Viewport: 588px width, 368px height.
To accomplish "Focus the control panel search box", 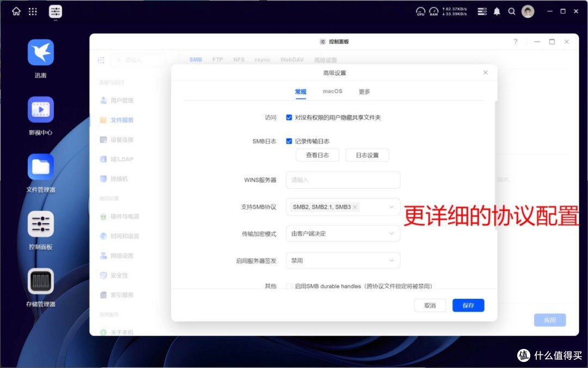I will (x=138, y=60).
